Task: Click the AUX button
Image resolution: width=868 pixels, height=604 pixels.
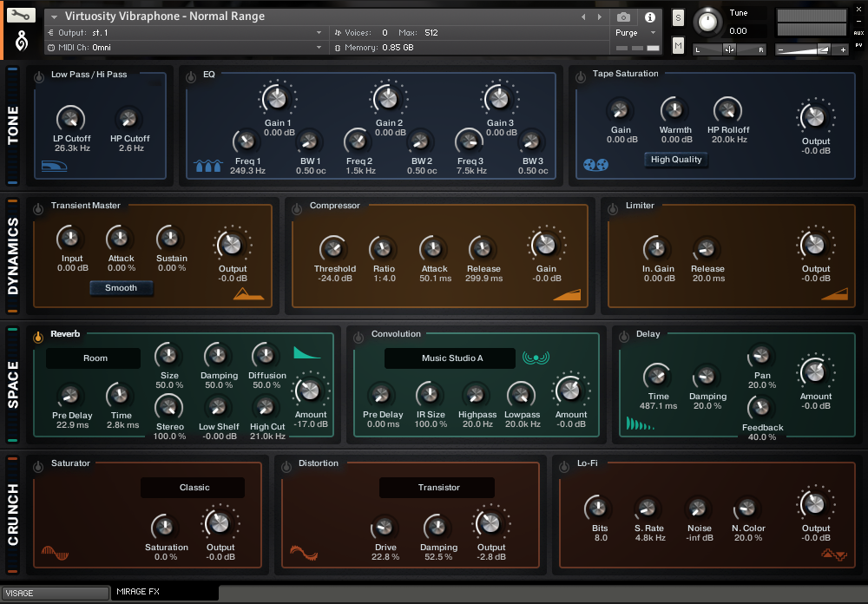Action: click(x=858, y=33)
